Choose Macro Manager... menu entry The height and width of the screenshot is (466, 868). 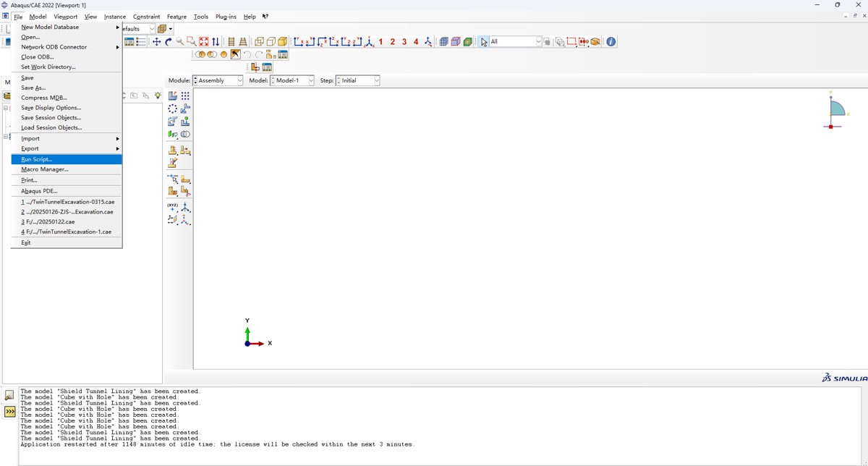67,169
